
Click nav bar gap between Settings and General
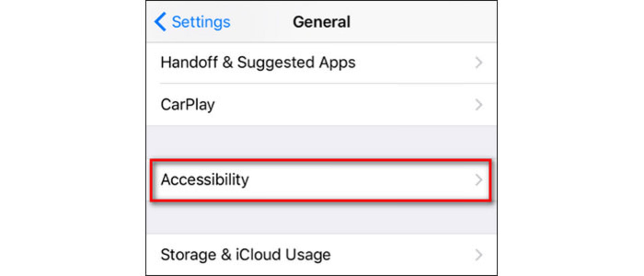pyautogui.click(x=262, y=22)
